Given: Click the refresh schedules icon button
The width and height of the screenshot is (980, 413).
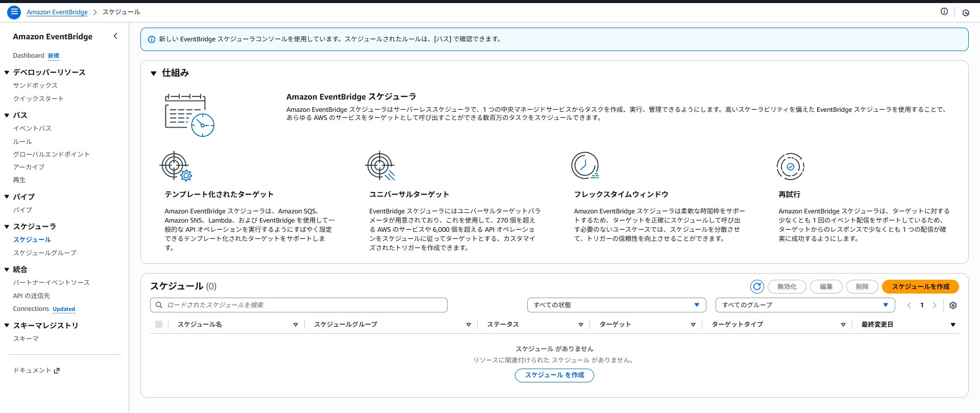Looking at the screenshot, I should [757, 287].
